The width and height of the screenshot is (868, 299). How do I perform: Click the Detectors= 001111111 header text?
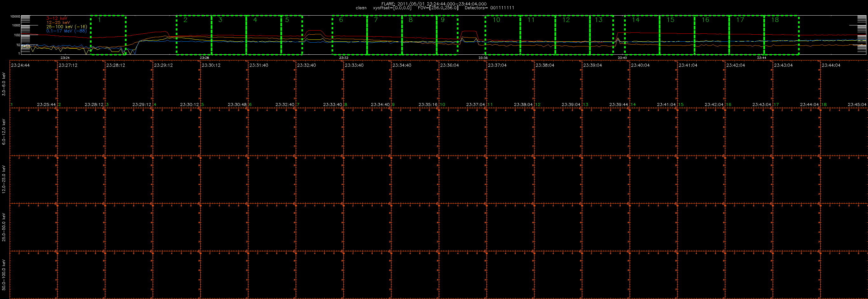click(489, 8)
